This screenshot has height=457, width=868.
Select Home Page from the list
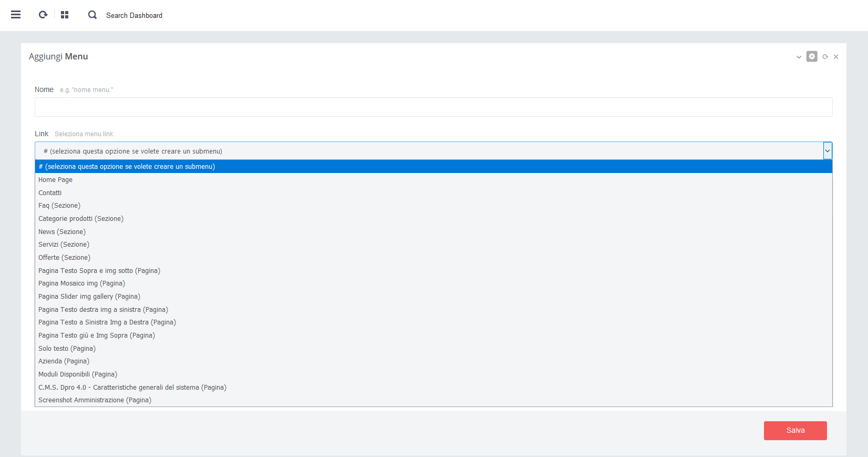pos(56,180)
